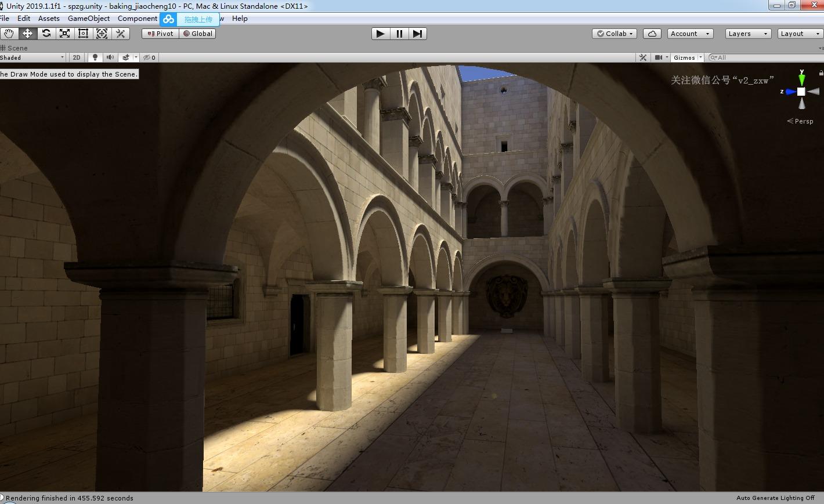This screenshot has width=824, height=504.
Task: Open the File menu
Action: click(x=5, y=19)
